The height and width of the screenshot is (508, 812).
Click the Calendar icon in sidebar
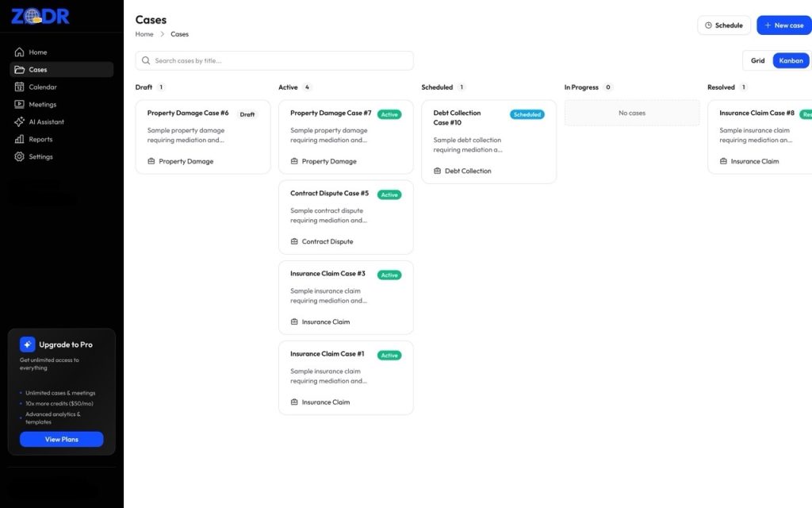pyautogui.click(x=20, y=87)
